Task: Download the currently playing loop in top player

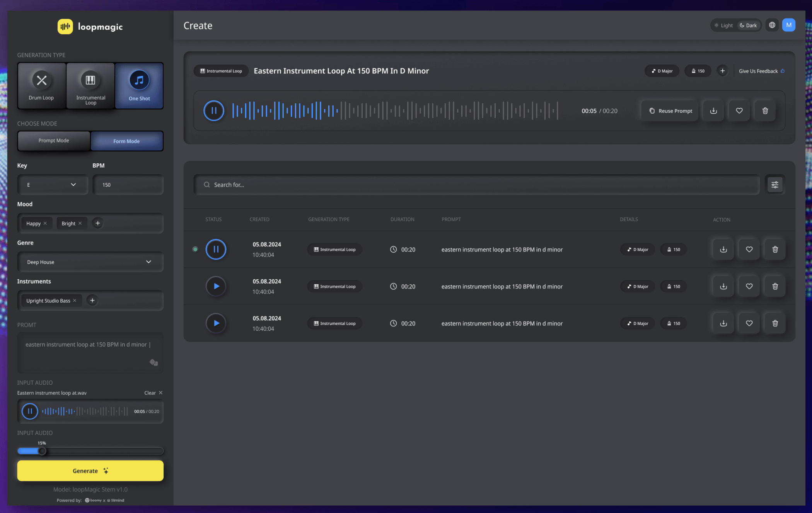Action: tap(713, 111)
